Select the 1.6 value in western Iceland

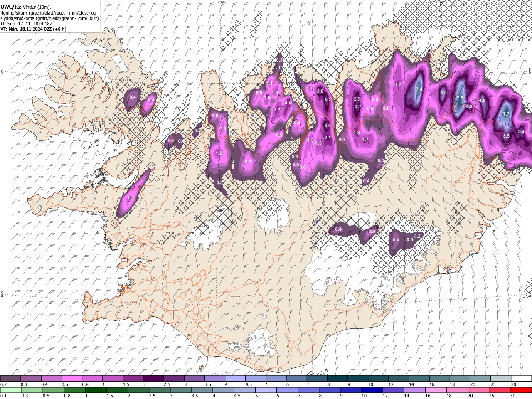pyautogui.click(x=131, y=199)
